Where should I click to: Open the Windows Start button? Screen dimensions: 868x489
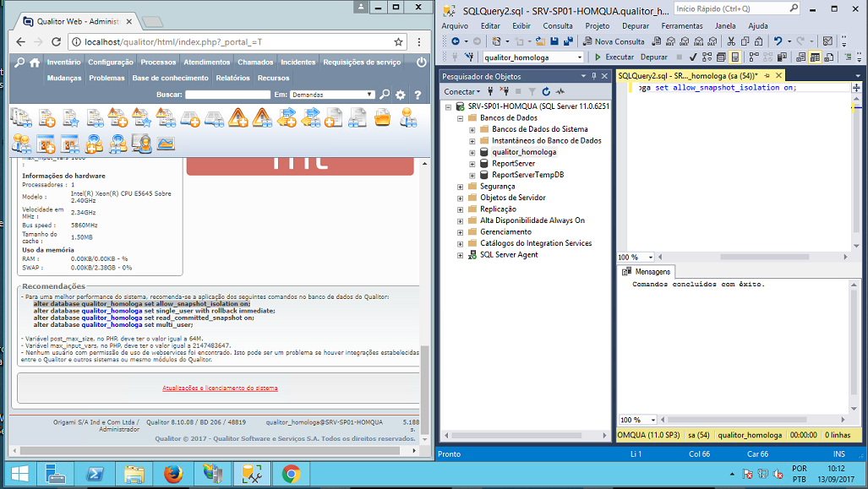(20, 475)
